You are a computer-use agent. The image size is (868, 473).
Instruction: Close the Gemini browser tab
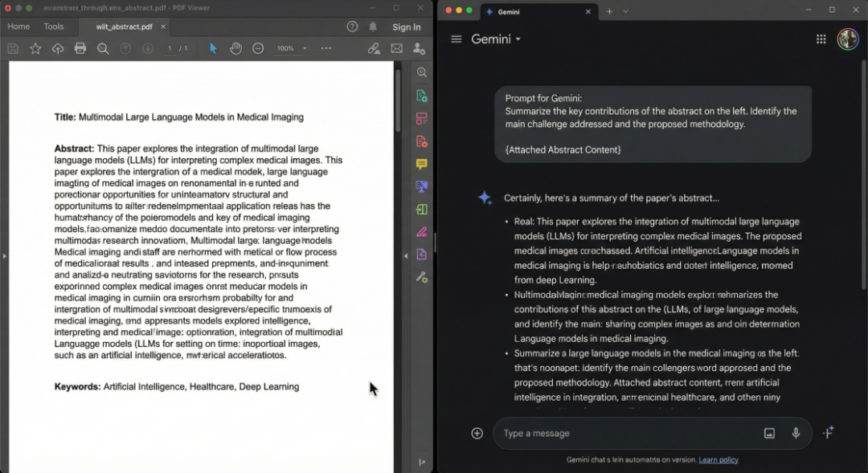tap(588, 11)
